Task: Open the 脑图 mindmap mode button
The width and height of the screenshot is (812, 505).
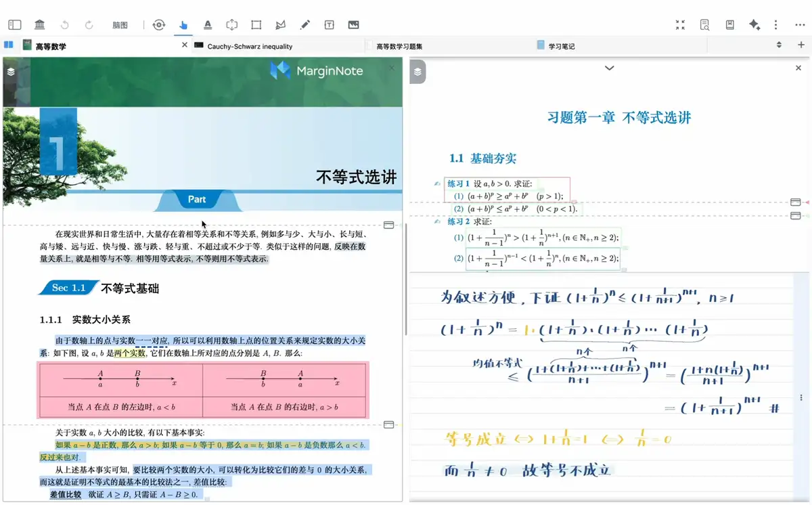Action: [x=120, y=25]
